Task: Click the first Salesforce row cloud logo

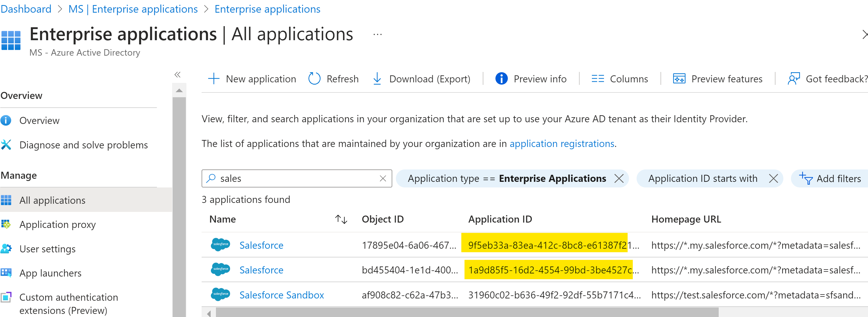Action: tap(220, 244)
